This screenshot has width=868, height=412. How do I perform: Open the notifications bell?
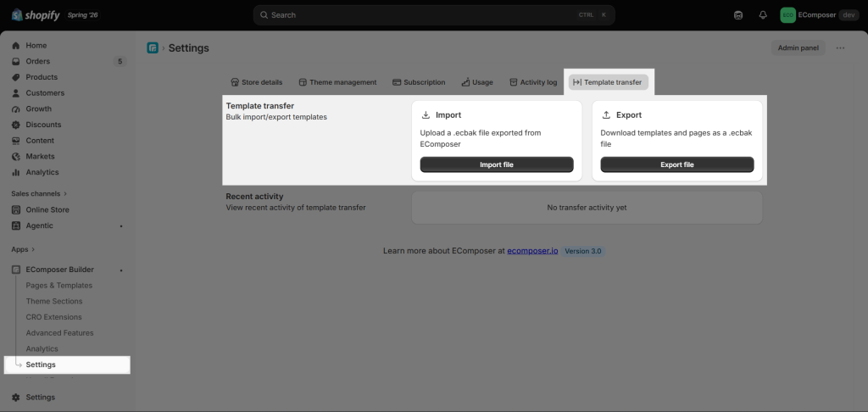tap(763, 15)
